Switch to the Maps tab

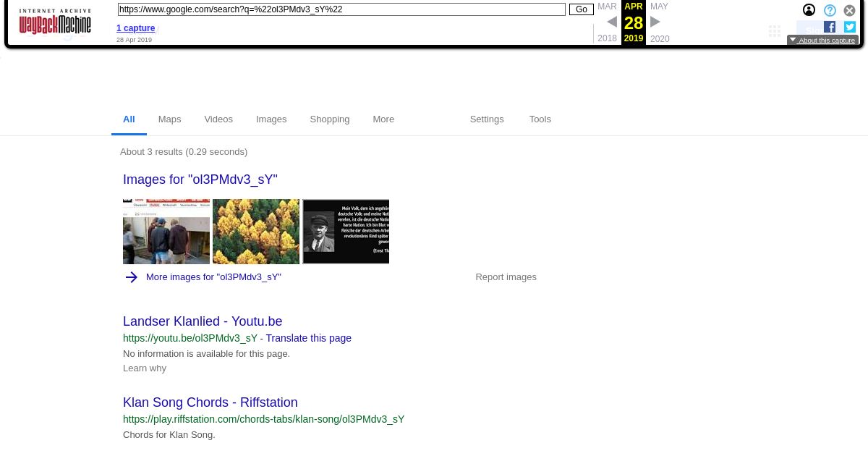(x=169, y=119)
